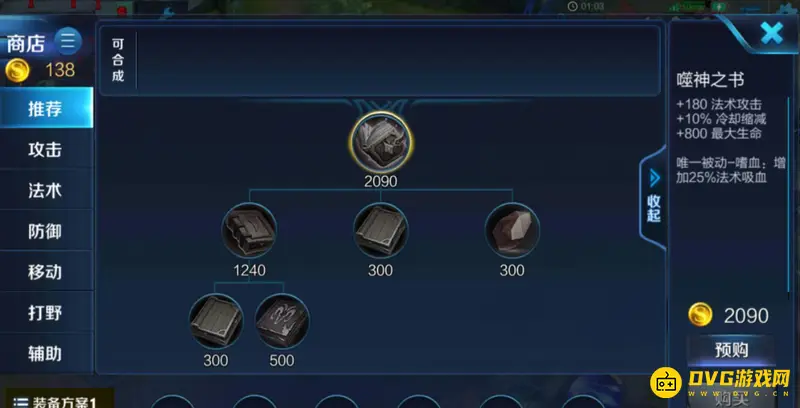Tap the gold coin icon beside 138
800x408 pixels.
point(17,70)
